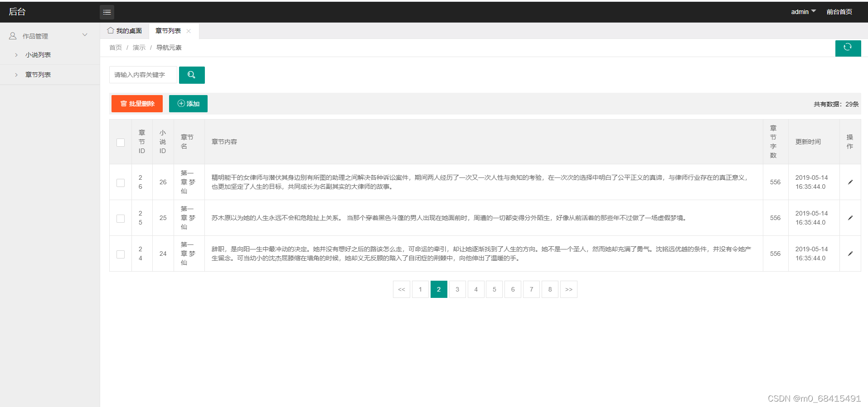Click the user icon beside 作品管理
The height and width of the screenshot is (407, 868).
click(x=13, y=36)
